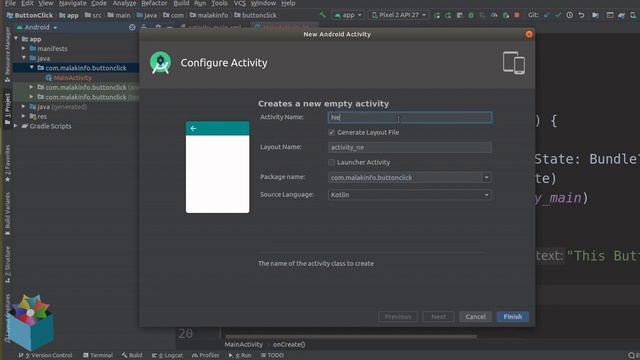Run app with coverage icon

coord(482,15)
